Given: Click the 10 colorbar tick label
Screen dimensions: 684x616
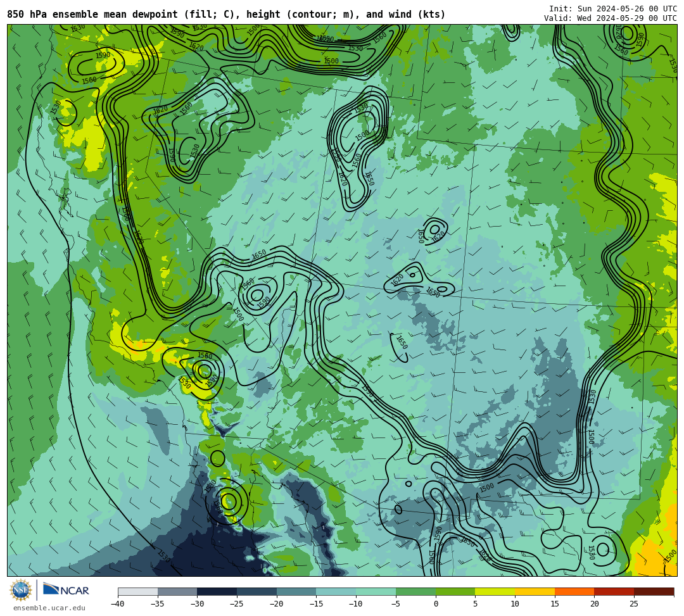Looking at the screenshot, I should click(x=515, y=604).
